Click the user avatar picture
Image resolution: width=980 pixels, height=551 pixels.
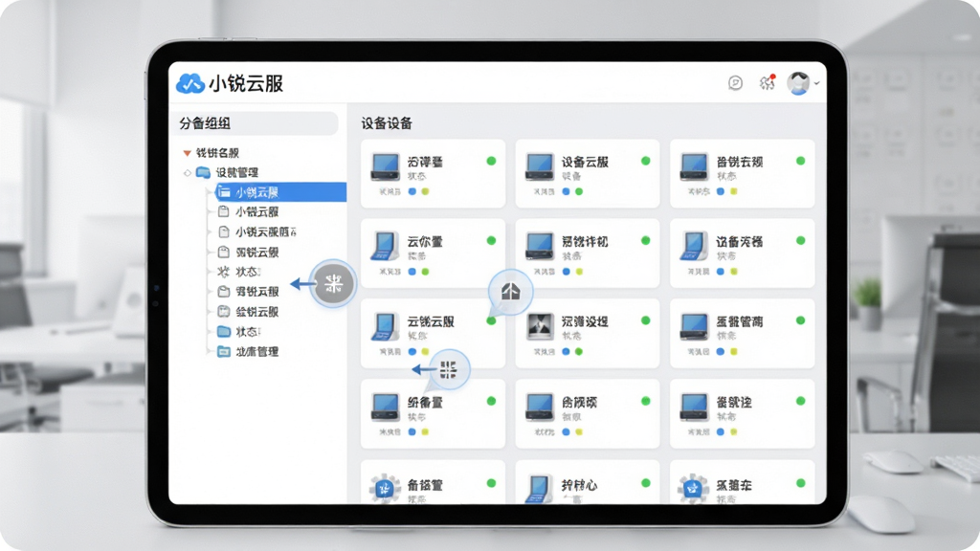pyautogui.click(x=798, y=83)
